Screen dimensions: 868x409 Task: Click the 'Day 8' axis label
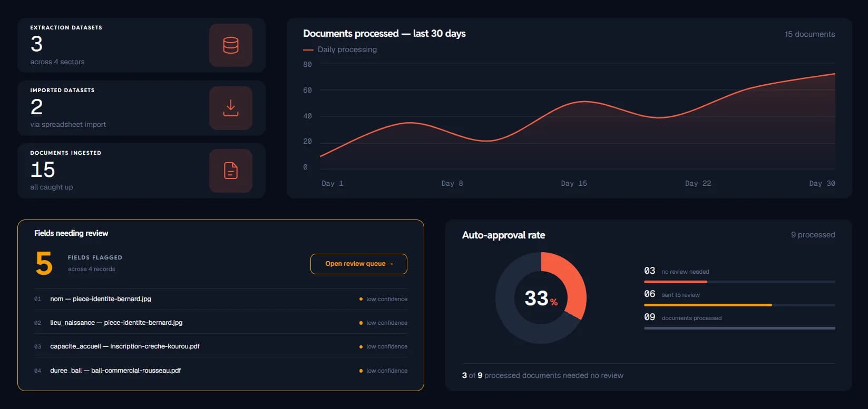point(452,183)
